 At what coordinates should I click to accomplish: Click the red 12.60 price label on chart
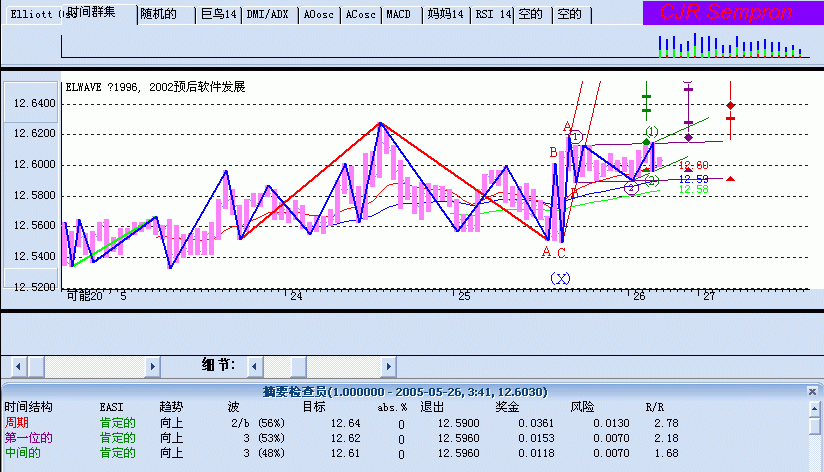pos(693,166)
